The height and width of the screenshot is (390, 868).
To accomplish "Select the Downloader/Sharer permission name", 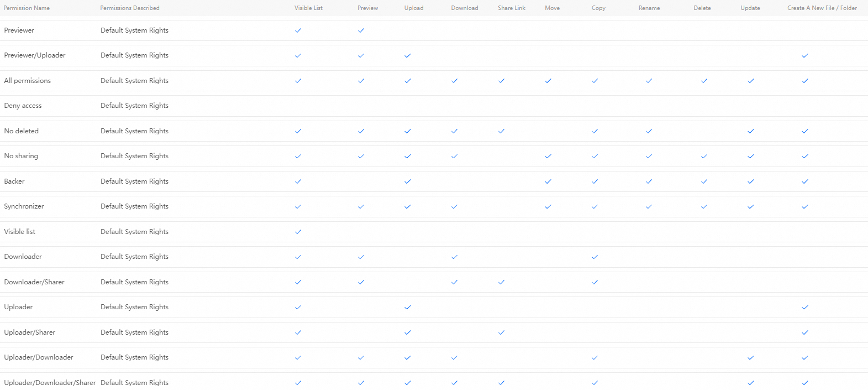I will (x=34, y=282).
